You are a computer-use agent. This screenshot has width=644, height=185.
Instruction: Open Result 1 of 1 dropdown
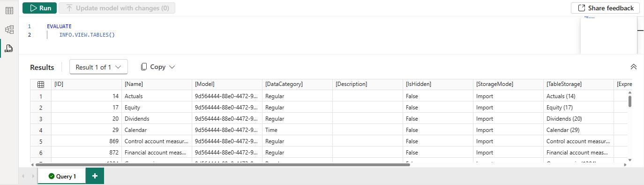point(98,67)
